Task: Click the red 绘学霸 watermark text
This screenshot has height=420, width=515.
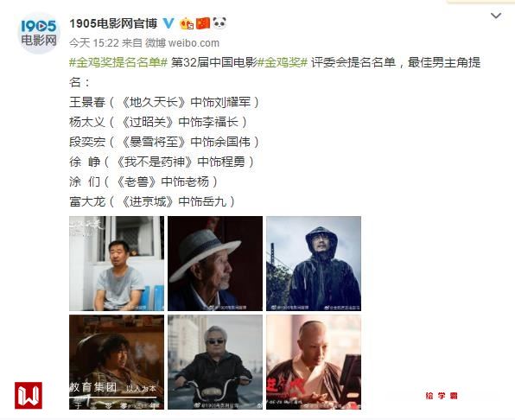Action: click(x=441, y=396)
